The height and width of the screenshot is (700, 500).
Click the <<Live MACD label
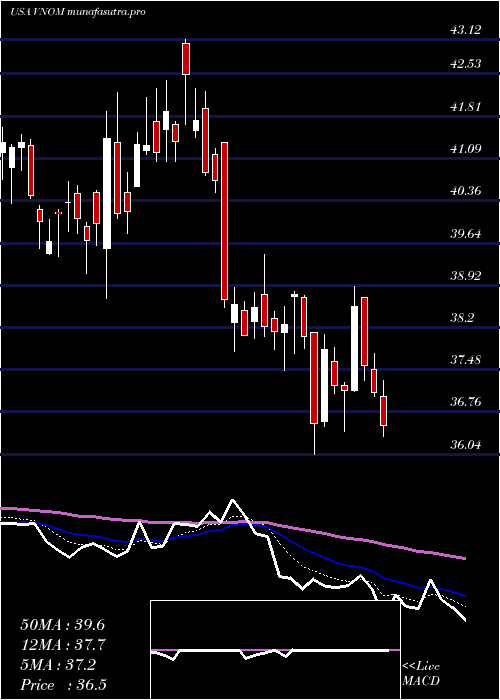[421, 674]
